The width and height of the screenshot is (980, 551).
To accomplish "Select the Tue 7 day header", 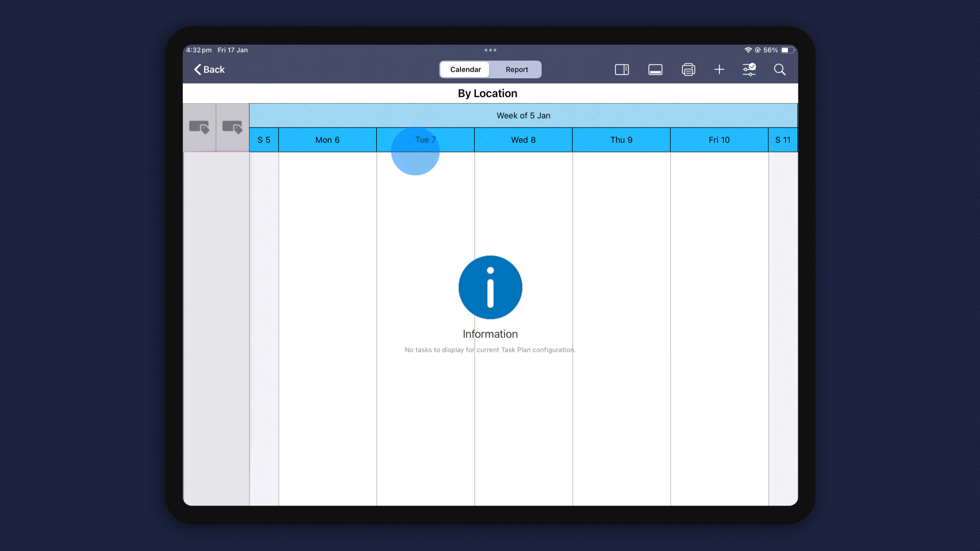I will [425, 140].
